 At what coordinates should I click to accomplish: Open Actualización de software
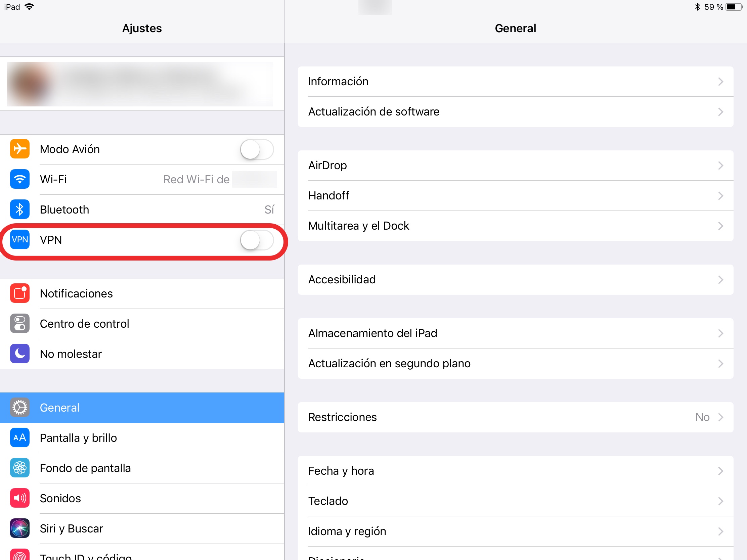click(x=516, y=112)
